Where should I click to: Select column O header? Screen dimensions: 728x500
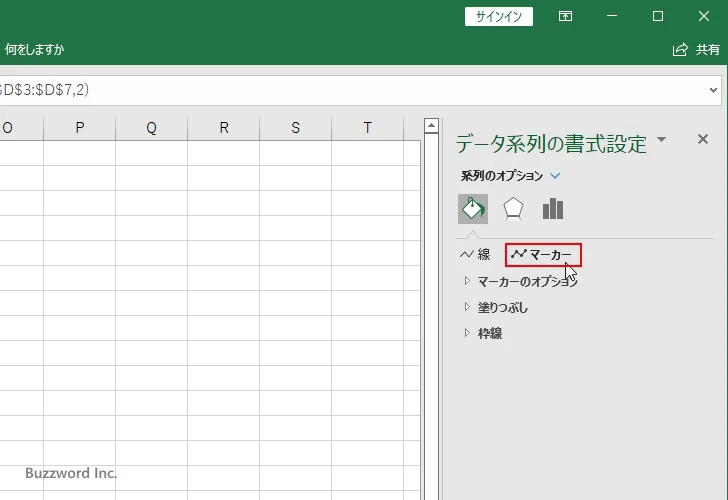(21, 128)
